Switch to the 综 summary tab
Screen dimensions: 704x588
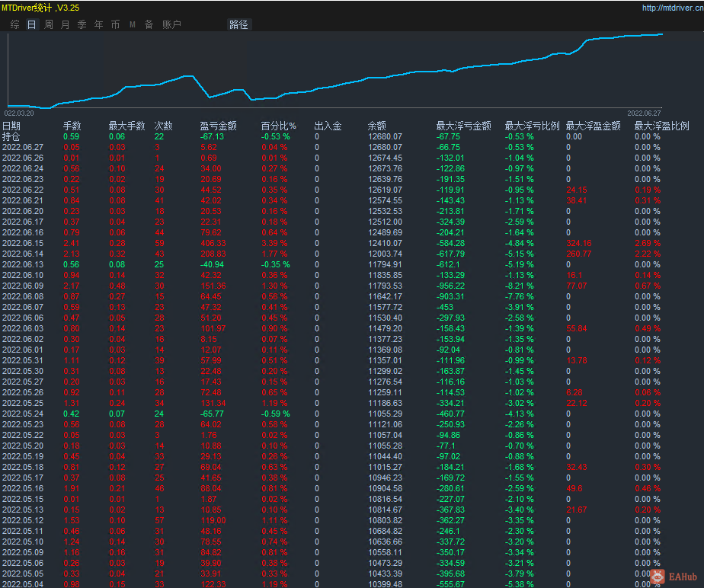tap(14, 24)
